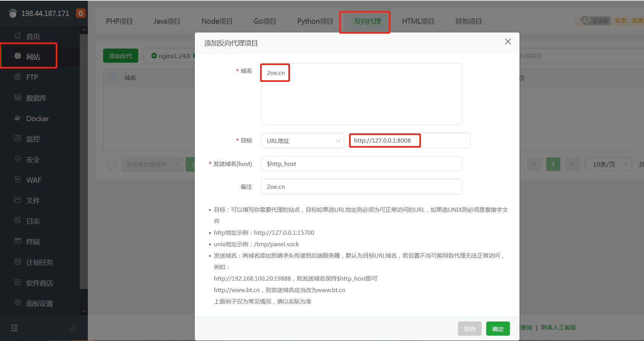The width and height of the screenshot is (644, 341).
Task: Click the target URL field http://127.0.0.1:8008
Action: click(409, 140)
